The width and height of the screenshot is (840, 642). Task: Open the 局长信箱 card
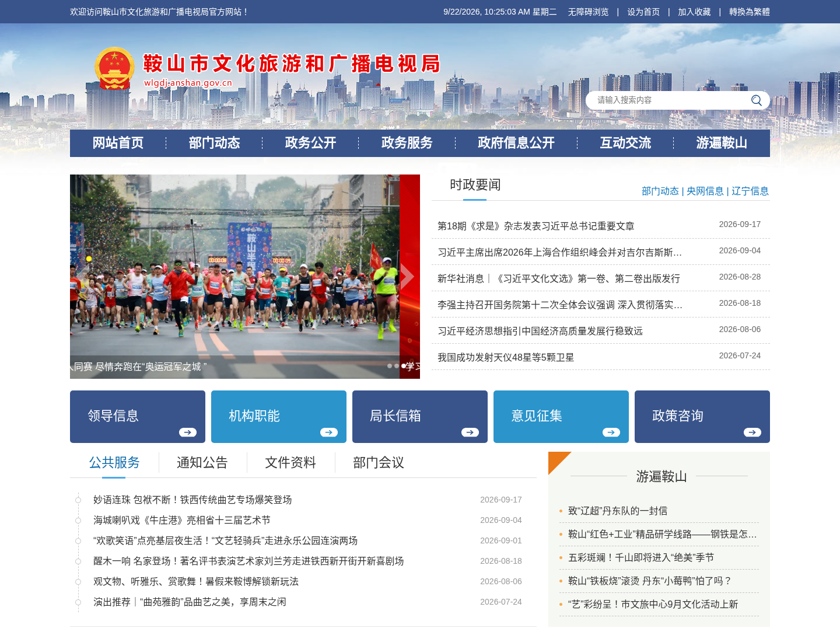point(420,417)
